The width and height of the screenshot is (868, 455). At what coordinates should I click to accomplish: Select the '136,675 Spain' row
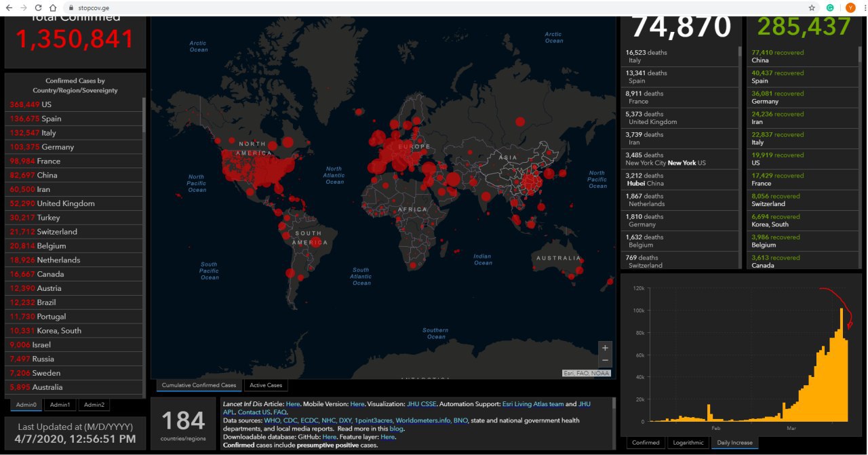tap(75, 119)
